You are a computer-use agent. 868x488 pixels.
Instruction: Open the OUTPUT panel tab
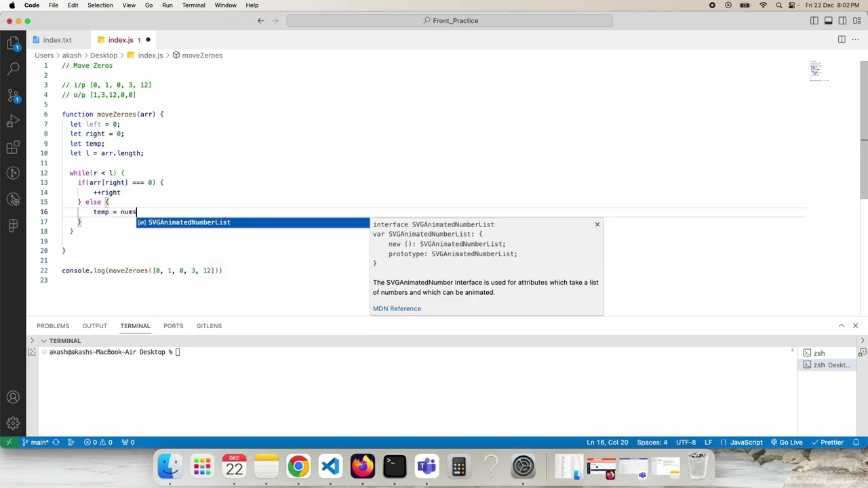(94, 326)
